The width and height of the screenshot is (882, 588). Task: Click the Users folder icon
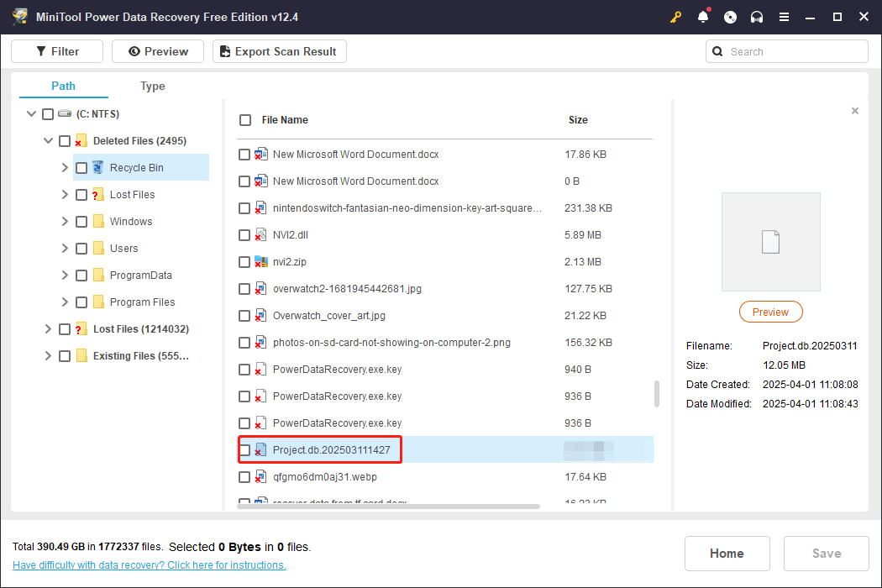click(98, 248)
